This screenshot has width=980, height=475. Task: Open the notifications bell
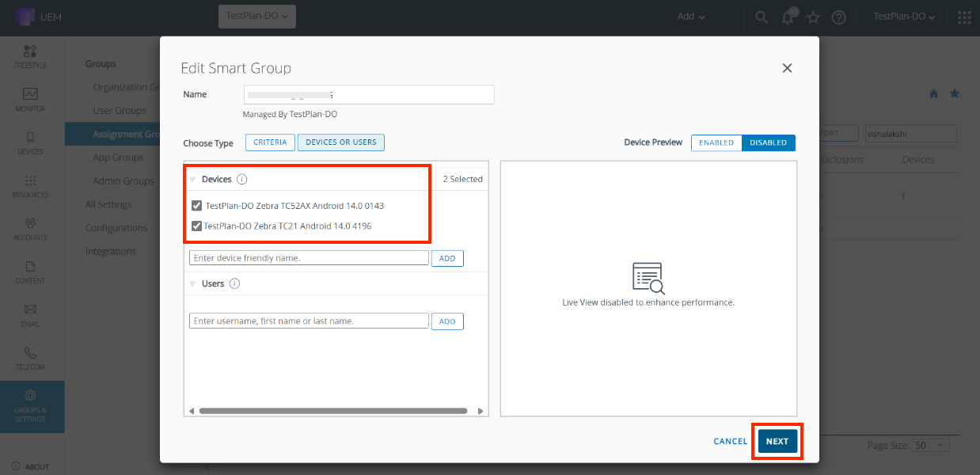point(788,17)
